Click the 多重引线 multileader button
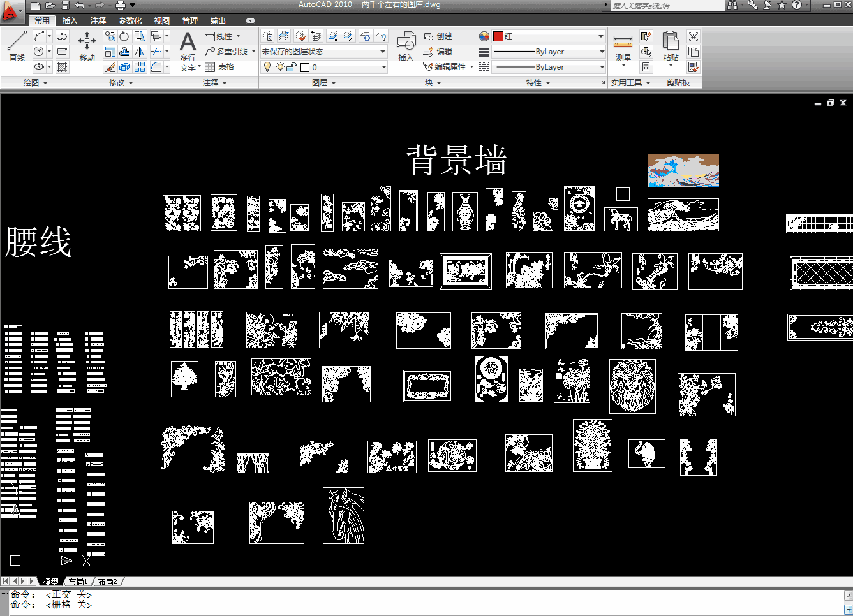 pyautogui.click(x=226, y=52)
